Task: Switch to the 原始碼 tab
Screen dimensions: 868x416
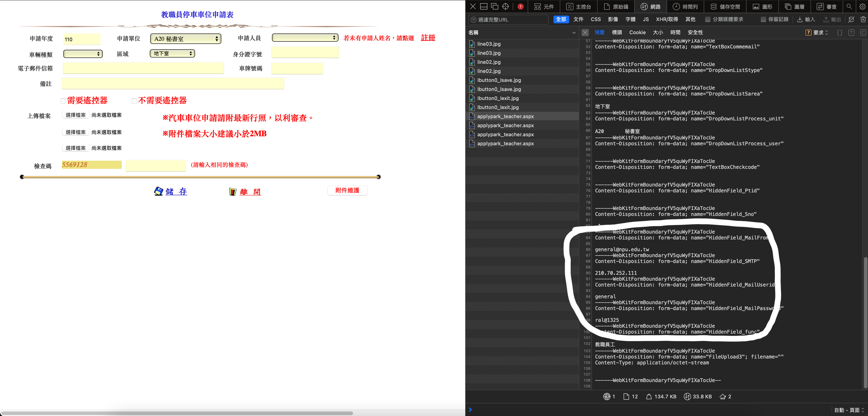Action: (616, 6)
